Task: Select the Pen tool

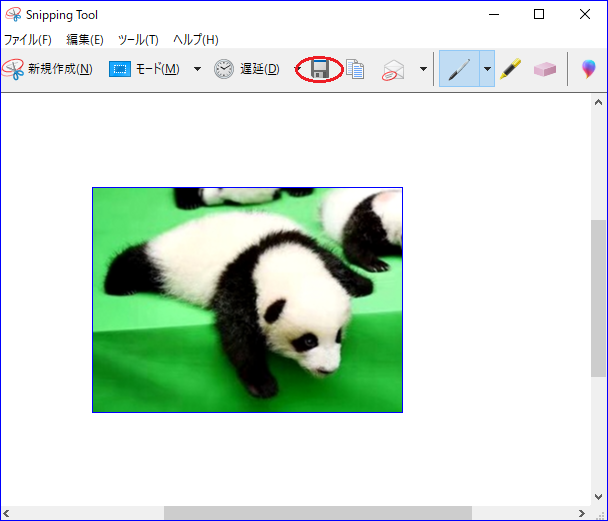Action: [x=459, y=69]
